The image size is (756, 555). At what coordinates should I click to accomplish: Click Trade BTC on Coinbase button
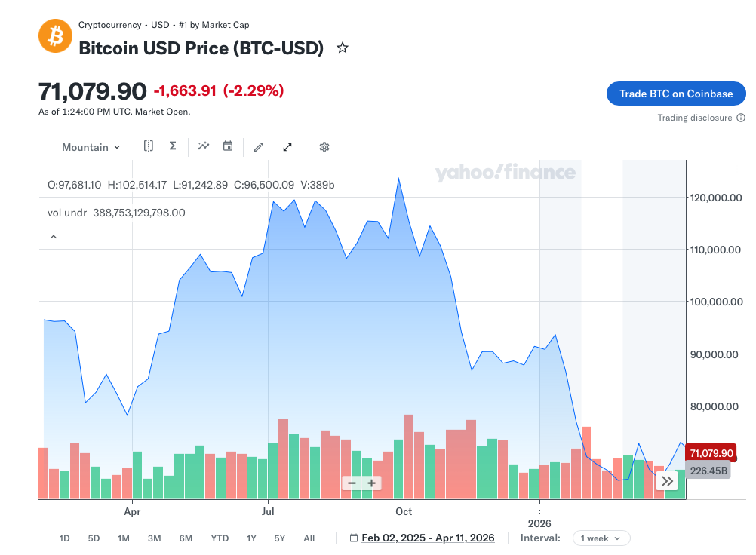pos(676,94)
